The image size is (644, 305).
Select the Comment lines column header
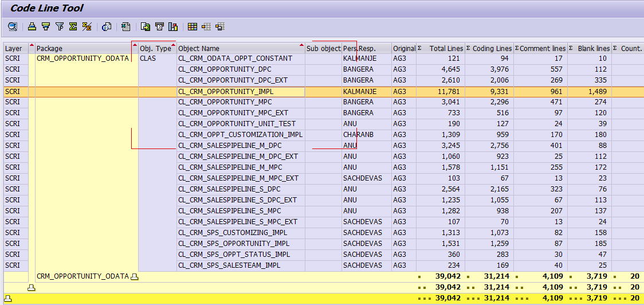point(541,49)
